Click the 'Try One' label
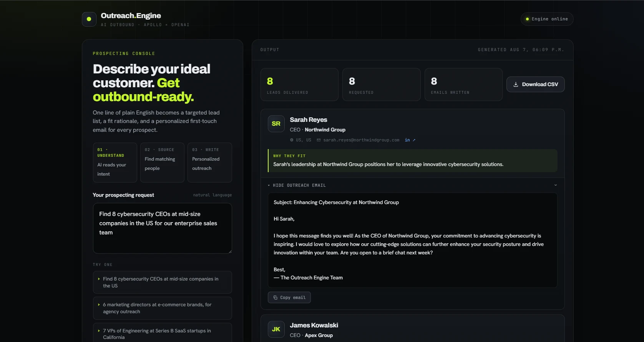Image resolution: width=644 pixels, height=342 pixels. [103, 265]
